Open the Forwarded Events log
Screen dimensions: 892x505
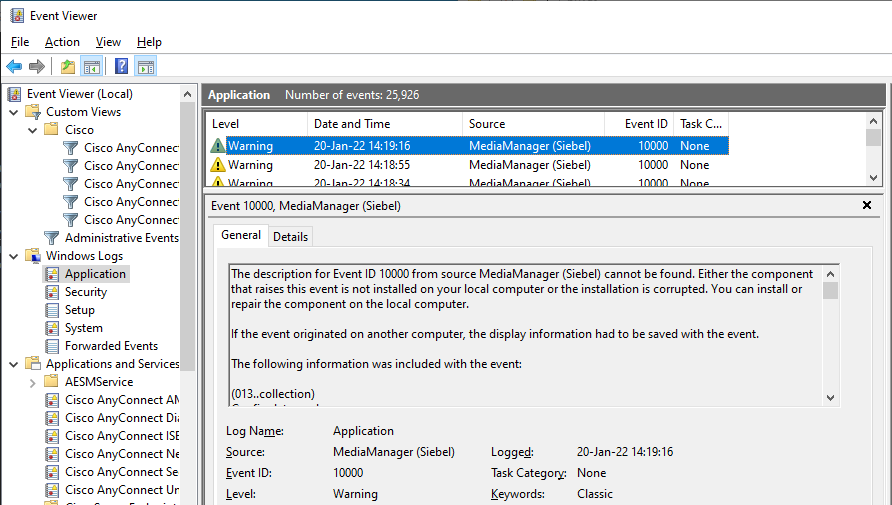tap(112, 346)
